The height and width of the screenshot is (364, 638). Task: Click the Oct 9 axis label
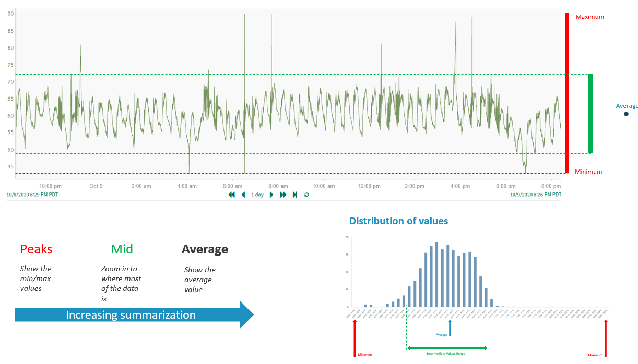coord(96,186)
